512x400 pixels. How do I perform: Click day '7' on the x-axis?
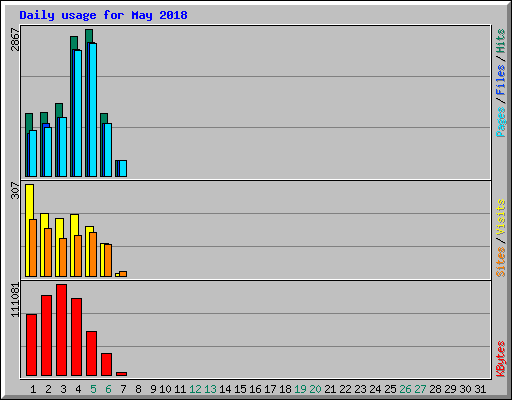pyautogui.click(x=123, y=389)
